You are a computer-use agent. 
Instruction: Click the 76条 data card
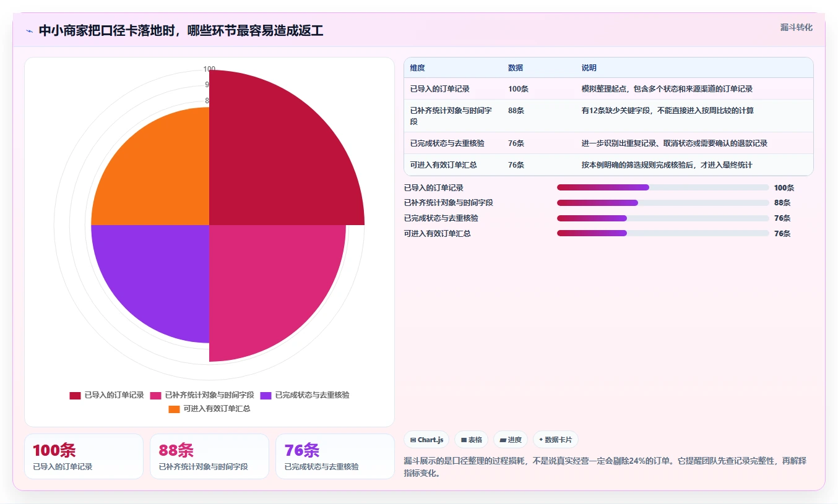(x=335, y=456)
